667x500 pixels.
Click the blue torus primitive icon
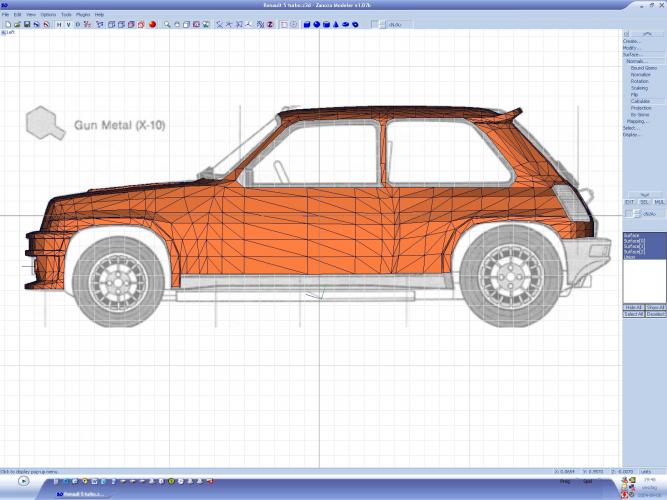pos(354,24)
